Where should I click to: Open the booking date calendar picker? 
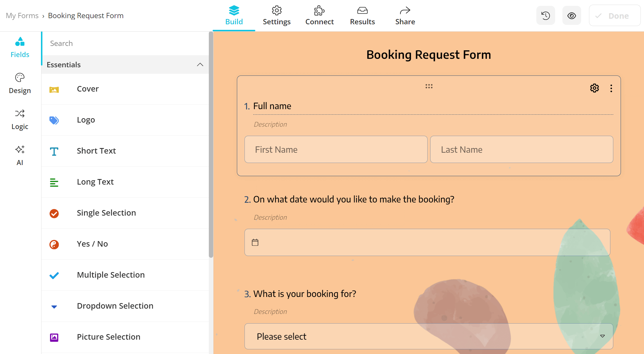[255, 242]
